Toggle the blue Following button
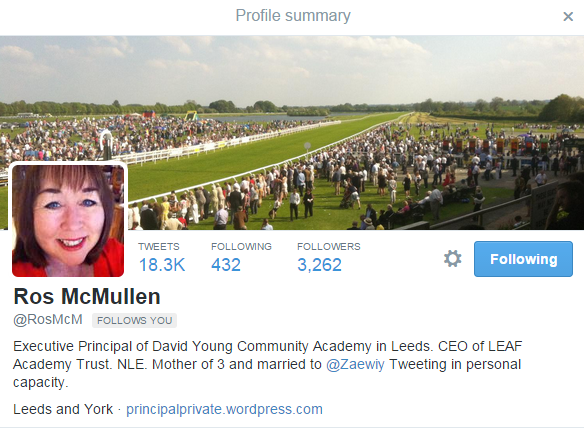This screenshot has width=584, height=428. click(523, 259)
